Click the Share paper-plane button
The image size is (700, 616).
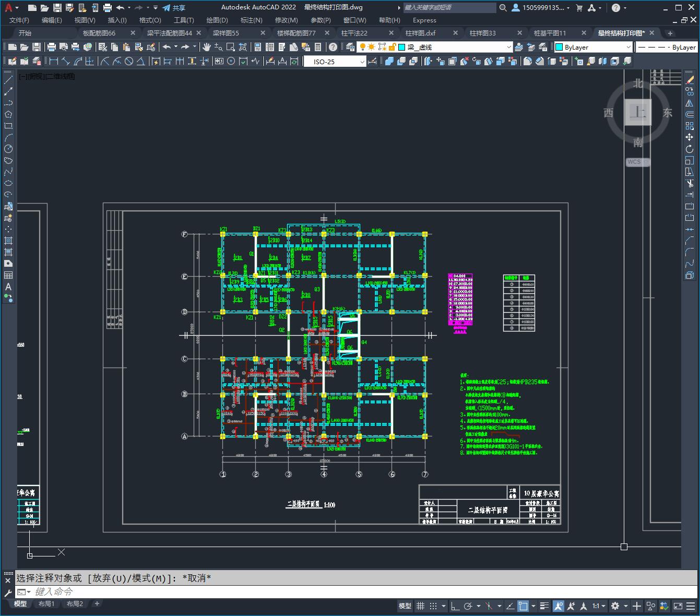[x=173, y=8]
